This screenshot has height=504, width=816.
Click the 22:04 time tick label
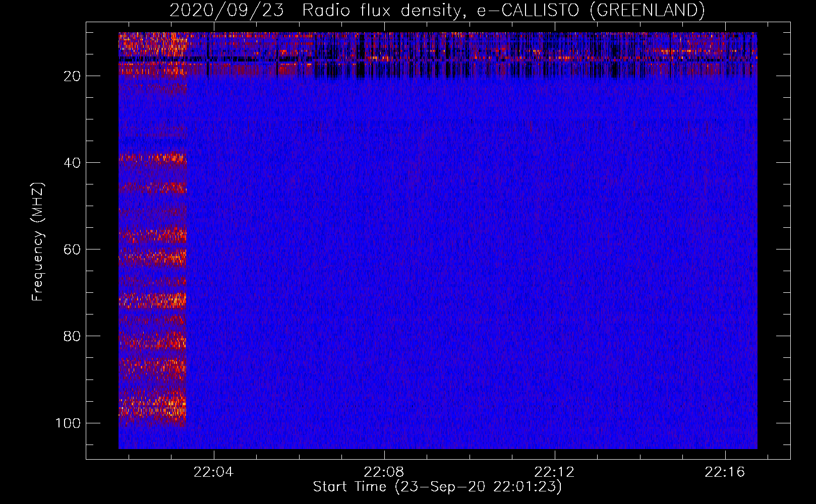point(214,472)
